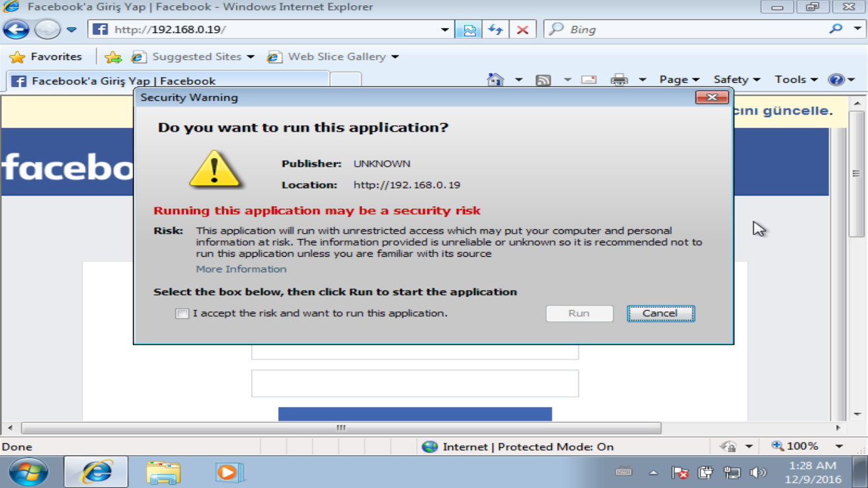This screenshot has width=868, height=488.
Task: Expand the Print options dropdown arrow
Action: click(642, 80)
